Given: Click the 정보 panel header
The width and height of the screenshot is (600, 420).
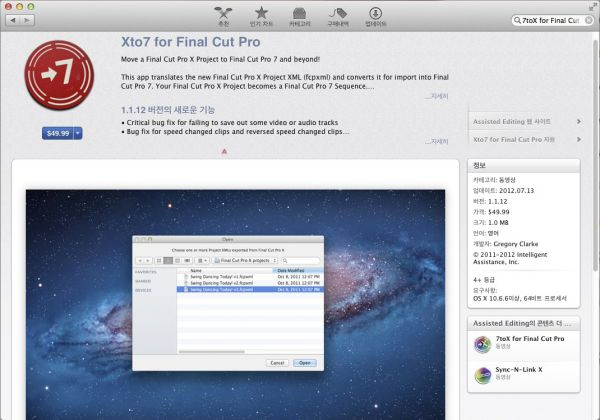Looking at the screenshot, I should (523, 165).
